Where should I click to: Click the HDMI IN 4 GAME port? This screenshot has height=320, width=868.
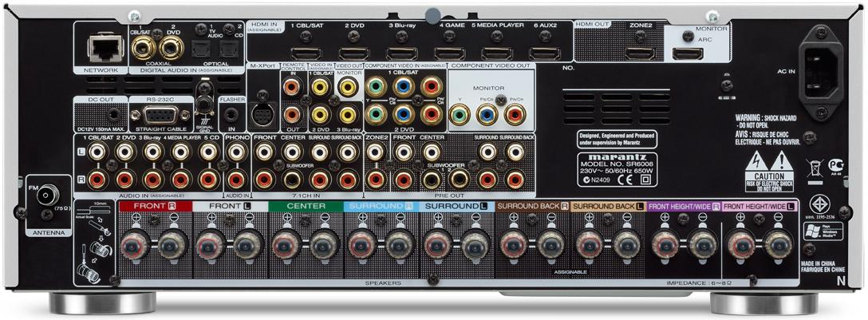click(450, 53)
